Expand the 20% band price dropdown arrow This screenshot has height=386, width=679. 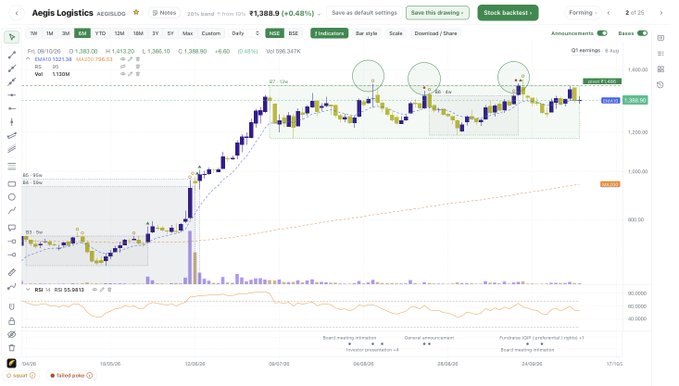click(x=320, y=14)
